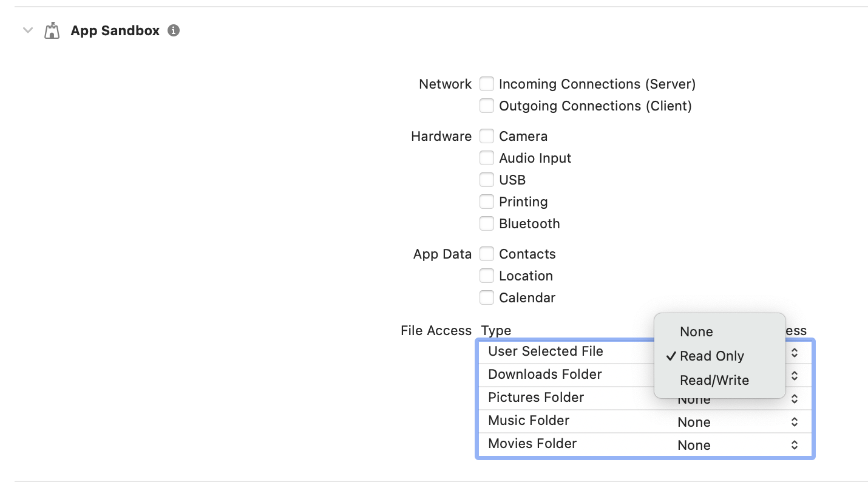Image resolution: width=868 pixels, height=482 pixels.
Task: Click the Pictures Folder dropdown arrows
Action: pyautogui.click(x=795, y=399)
